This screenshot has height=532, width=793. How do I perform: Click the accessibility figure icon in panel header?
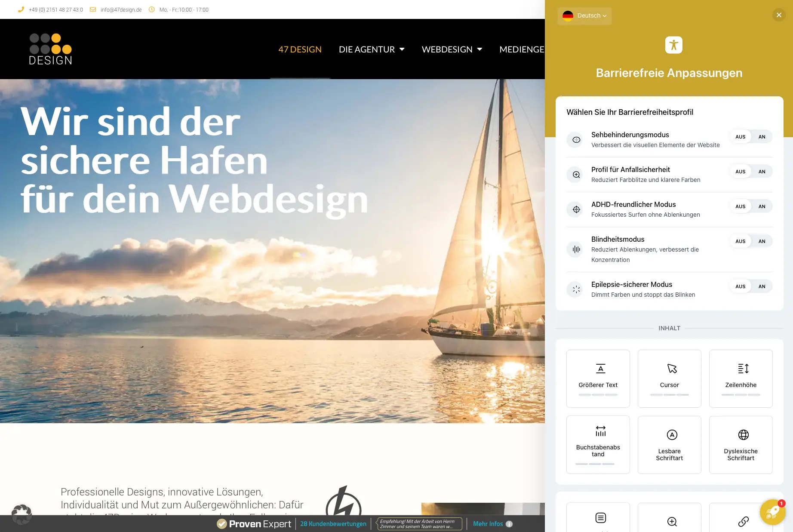pyautogui.click(x=673, y=45)
